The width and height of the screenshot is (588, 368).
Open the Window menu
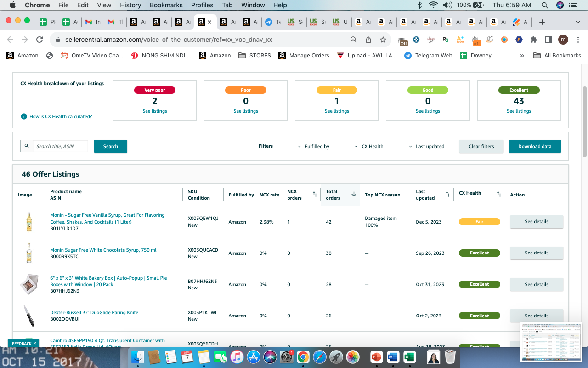pyautogui.click(x=253, y=5)
